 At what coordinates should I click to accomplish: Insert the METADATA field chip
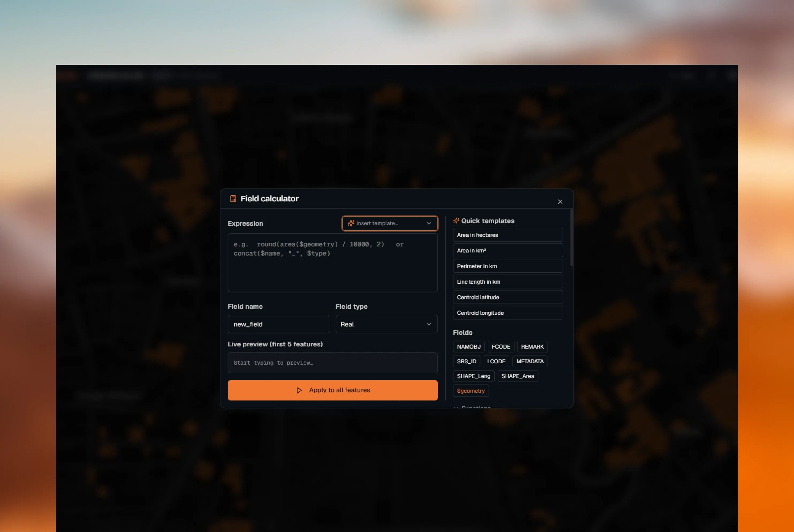[x=530, y=361]
